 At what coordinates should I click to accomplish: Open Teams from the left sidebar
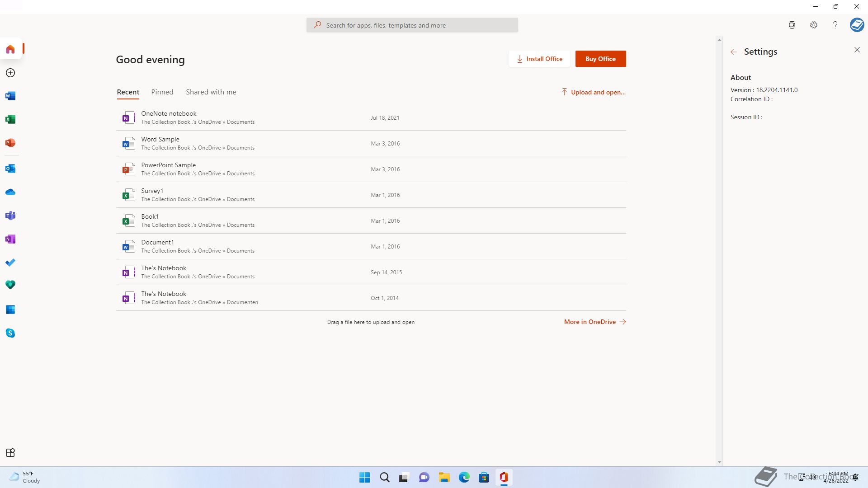(x=10, y=216)
